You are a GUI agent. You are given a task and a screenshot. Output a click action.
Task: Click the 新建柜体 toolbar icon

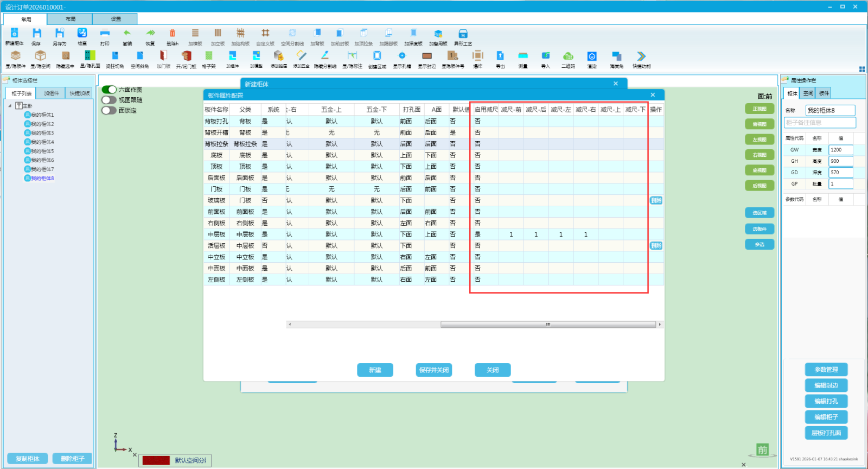click(x=15, y=36)
